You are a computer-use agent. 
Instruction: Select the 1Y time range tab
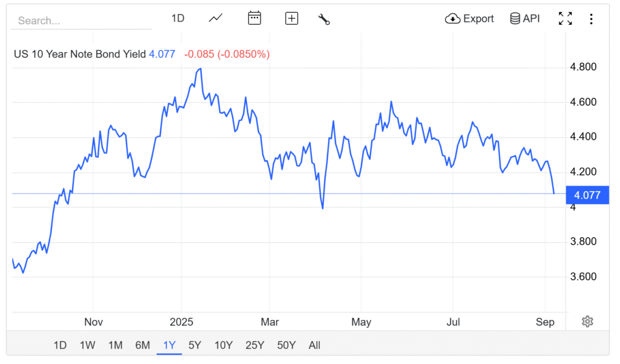[x=169, y=345]
